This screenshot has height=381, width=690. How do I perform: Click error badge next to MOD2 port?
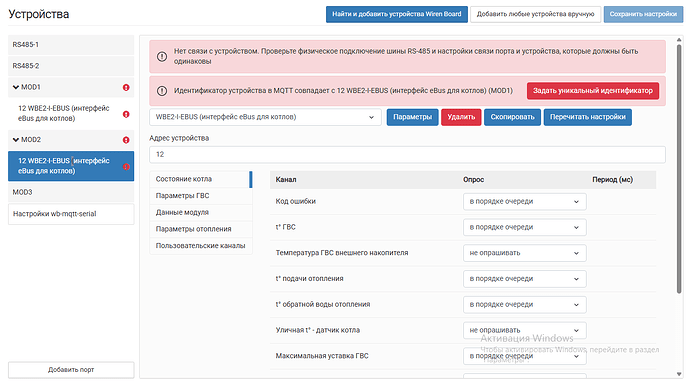click(126, 140)
